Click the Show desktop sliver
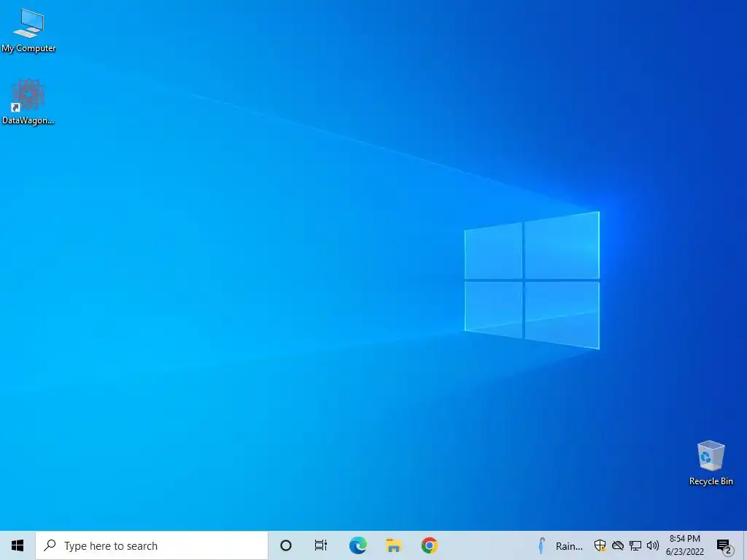Image resolution: width=747 pixels, height=560 pixels. pyautogui.click(x=745, y=545)
